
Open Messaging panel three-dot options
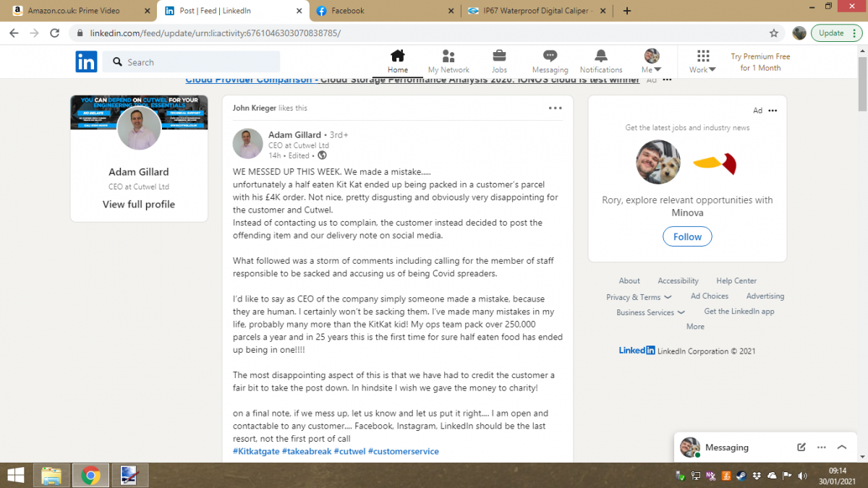[822, 448]
